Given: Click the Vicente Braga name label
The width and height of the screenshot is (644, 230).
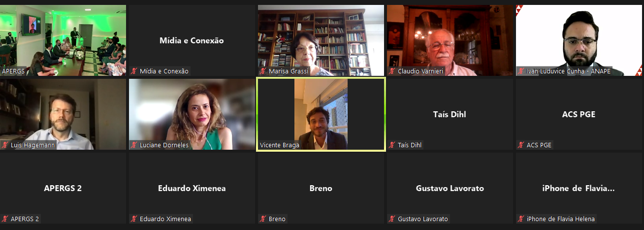Looking at the screenshot, I should 279,145.
